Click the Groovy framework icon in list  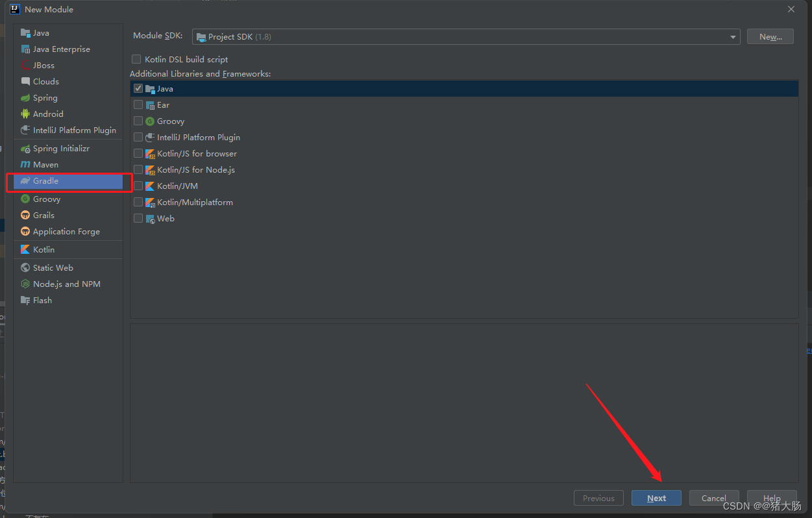151,121
